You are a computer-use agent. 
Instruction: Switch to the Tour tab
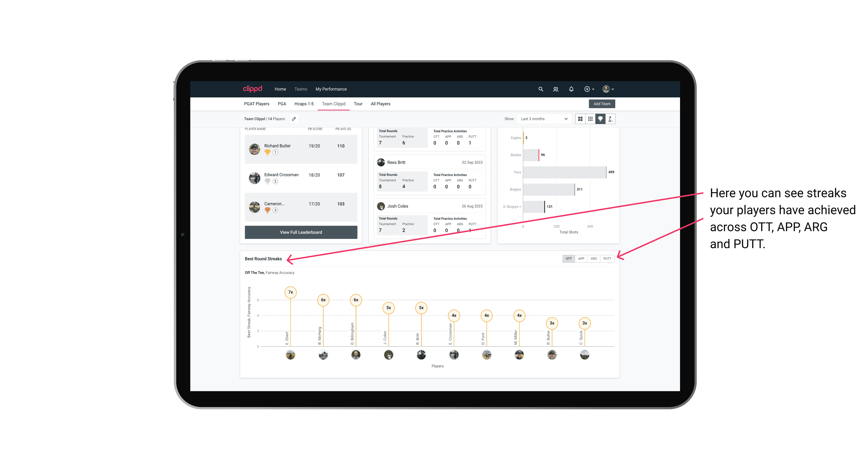coord(357,104)
